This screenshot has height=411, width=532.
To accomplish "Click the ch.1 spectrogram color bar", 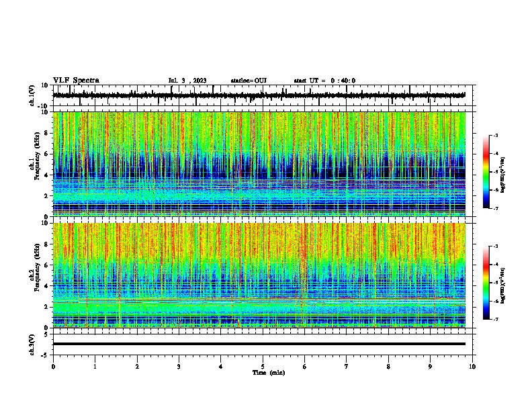I will click(486, 172).
